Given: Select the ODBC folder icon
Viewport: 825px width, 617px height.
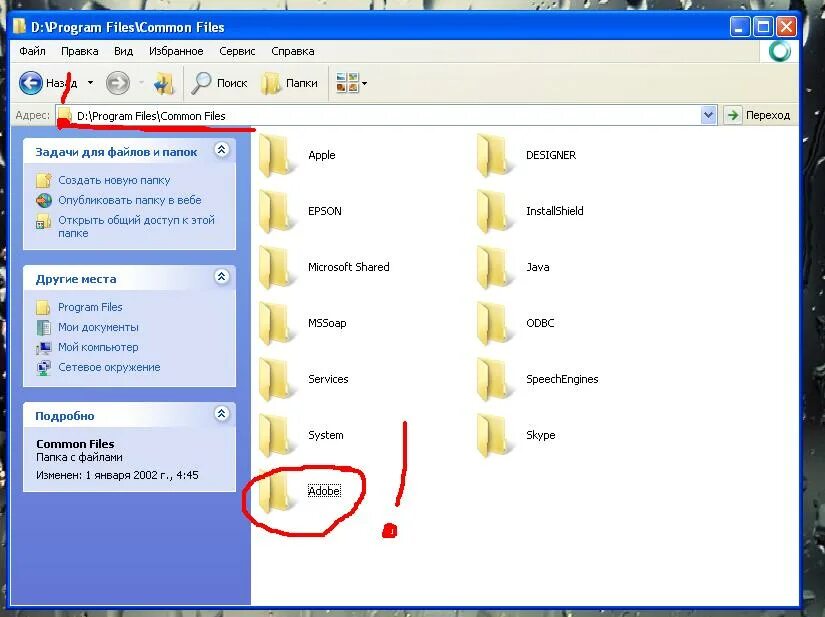Looking at the screenshot, I should pos(493,323).
